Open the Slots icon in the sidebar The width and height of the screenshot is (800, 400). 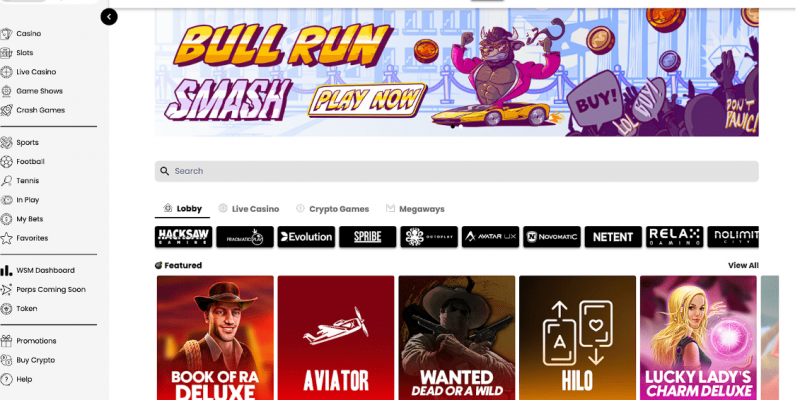coord(6,53)
